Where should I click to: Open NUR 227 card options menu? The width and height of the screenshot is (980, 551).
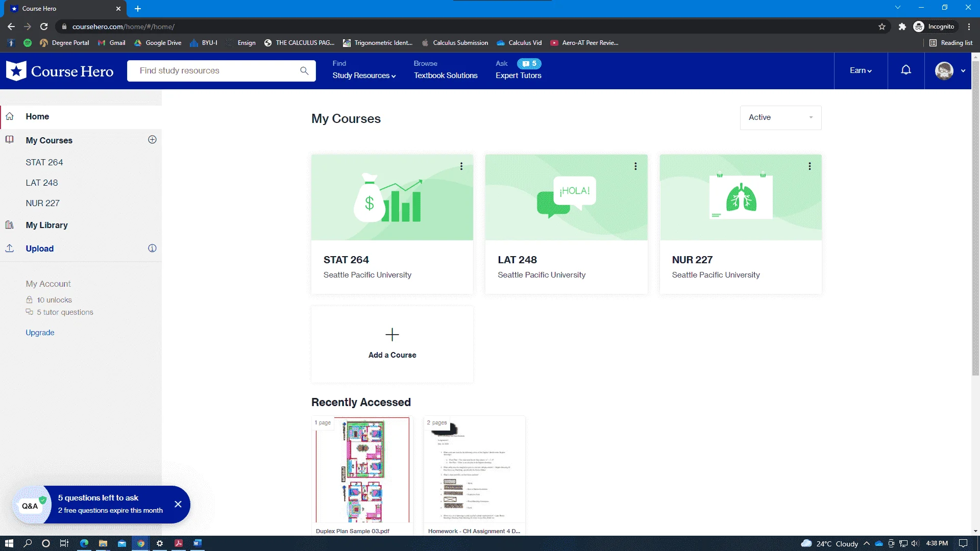tap(810, 166)
